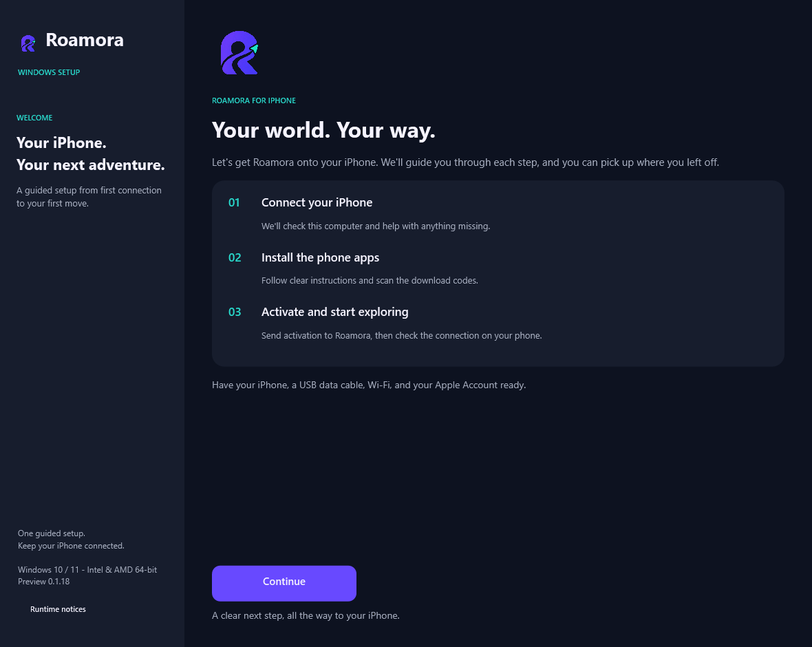Click the 'Windows 10 / 11 - Intel & AMD 64-bit' text
The height and width of the screenshot is (647, 812).
point(87,569)
